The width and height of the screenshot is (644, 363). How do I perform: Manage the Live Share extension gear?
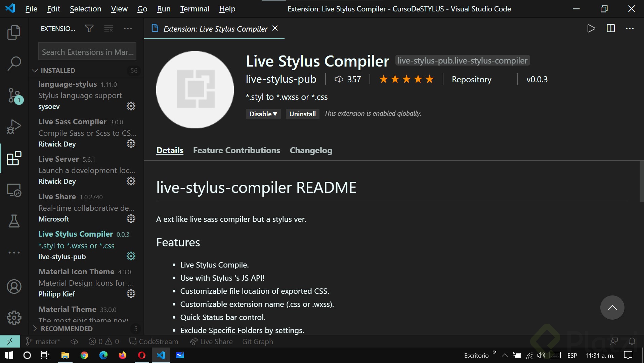coord(131,219)
